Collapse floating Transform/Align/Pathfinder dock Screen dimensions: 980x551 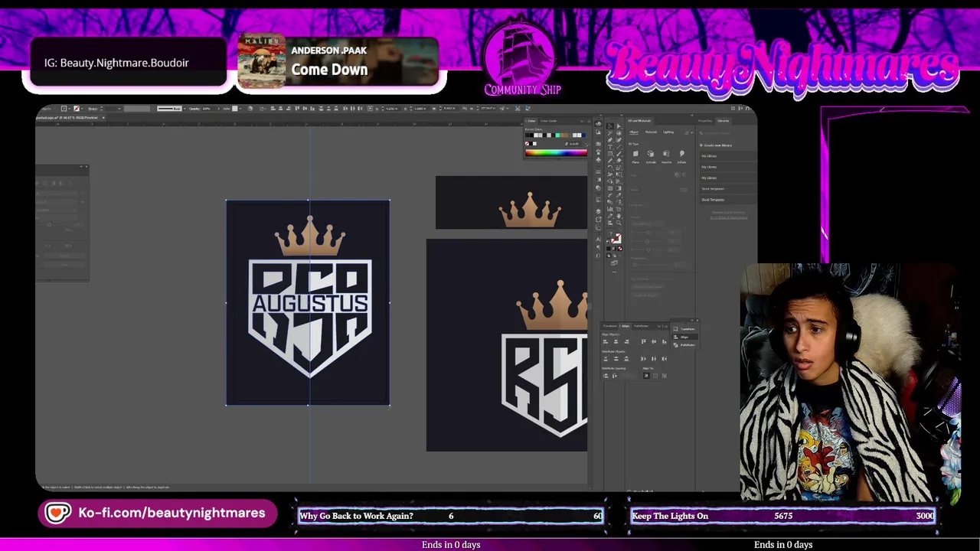pos(692,320)
